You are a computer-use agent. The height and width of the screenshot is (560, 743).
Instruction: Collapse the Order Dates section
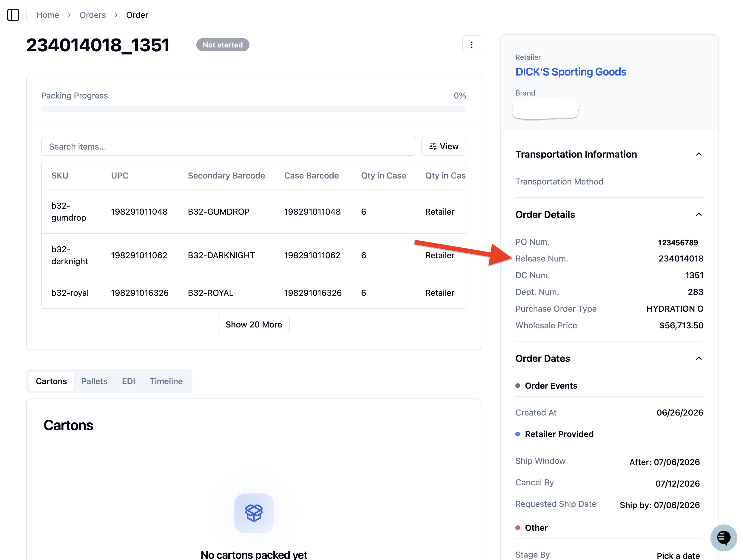point(698,359)
